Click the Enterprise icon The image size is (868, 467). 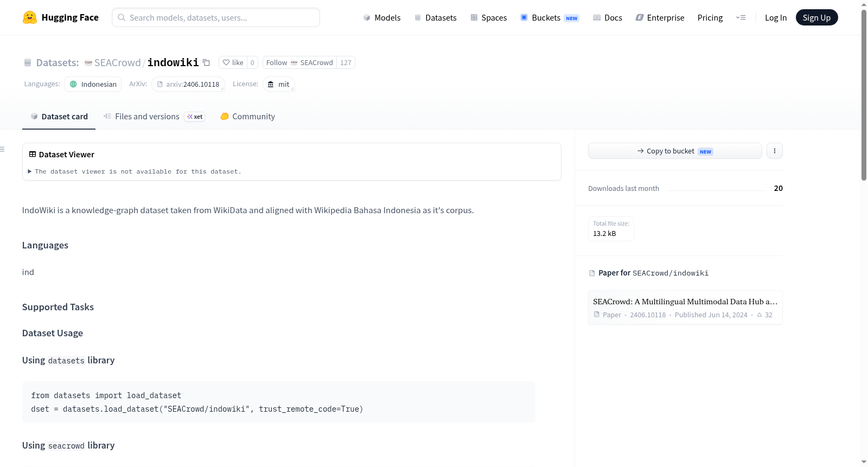point(640,17)
